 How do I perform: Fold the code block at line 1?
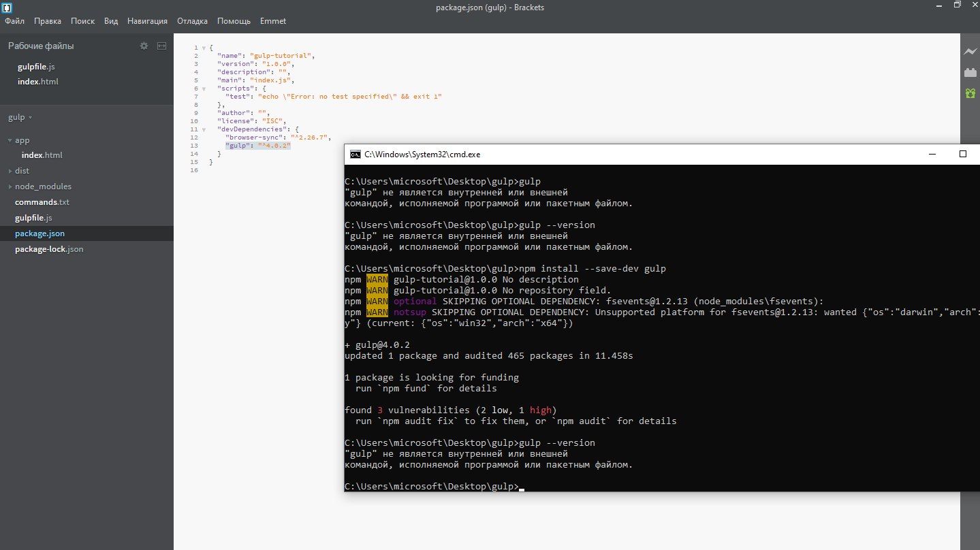(204, 48)
